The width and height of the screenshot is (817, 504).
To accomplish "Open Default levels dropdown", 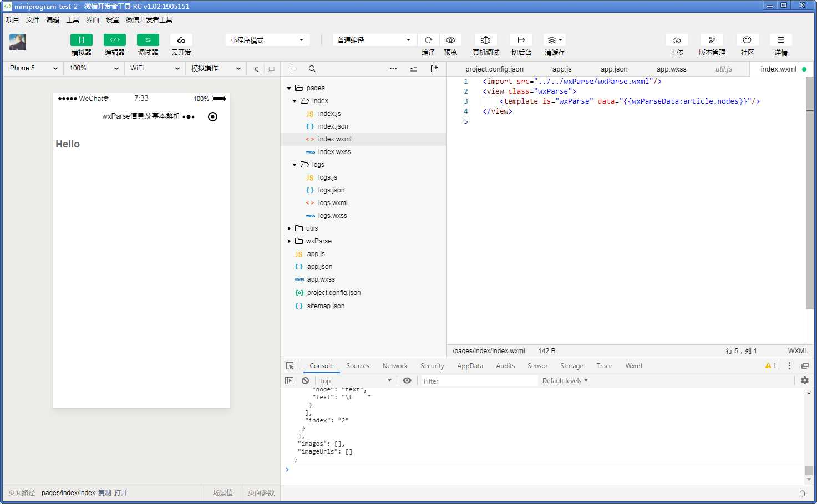I will point(565,381).
